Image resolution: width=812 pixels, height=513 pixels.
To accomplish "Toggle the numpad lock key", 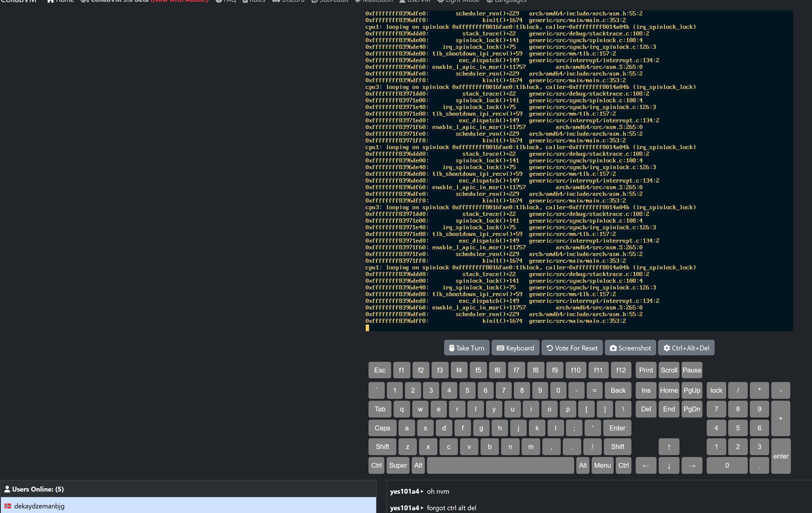I will point(716,390).
